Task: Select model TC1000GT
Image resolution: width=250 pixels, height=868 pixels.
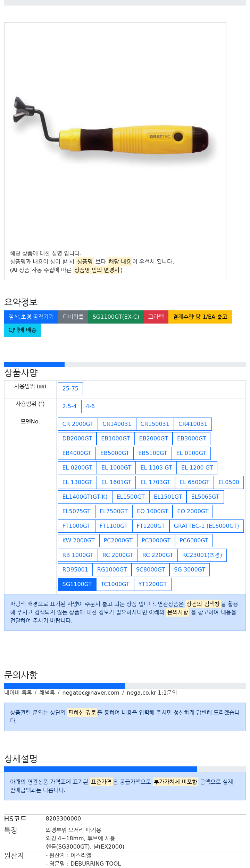Action: 115,584
